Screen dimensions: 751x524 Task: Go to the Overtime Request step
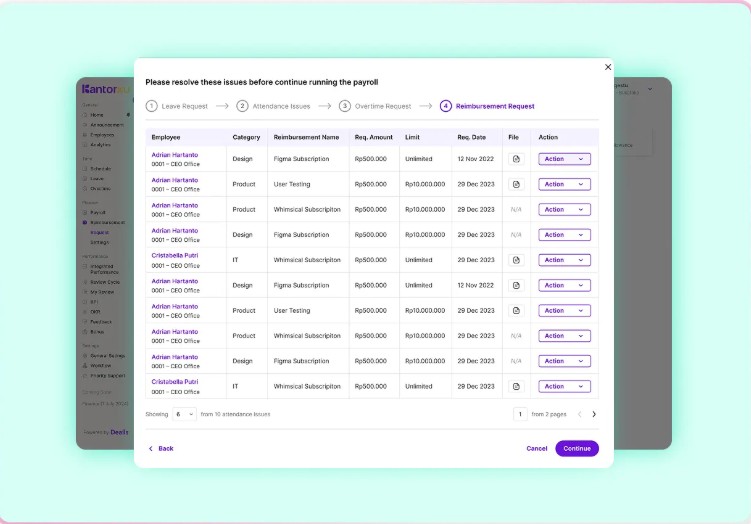click(x=375, y=106)
